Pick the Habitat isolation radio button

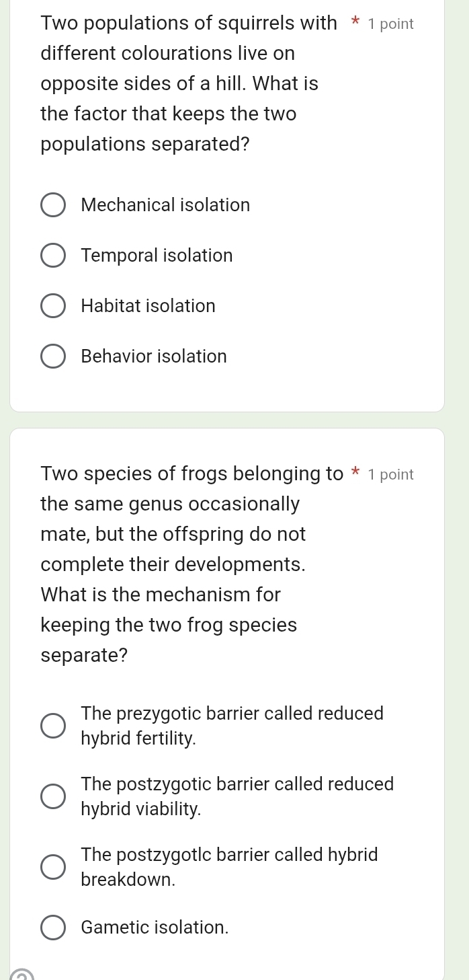click(54, 306)
